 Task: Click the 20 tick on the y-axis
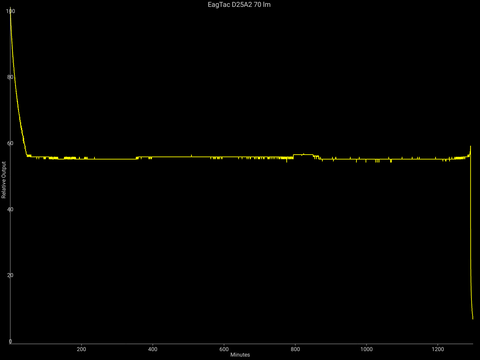click(x=10, y=275)
